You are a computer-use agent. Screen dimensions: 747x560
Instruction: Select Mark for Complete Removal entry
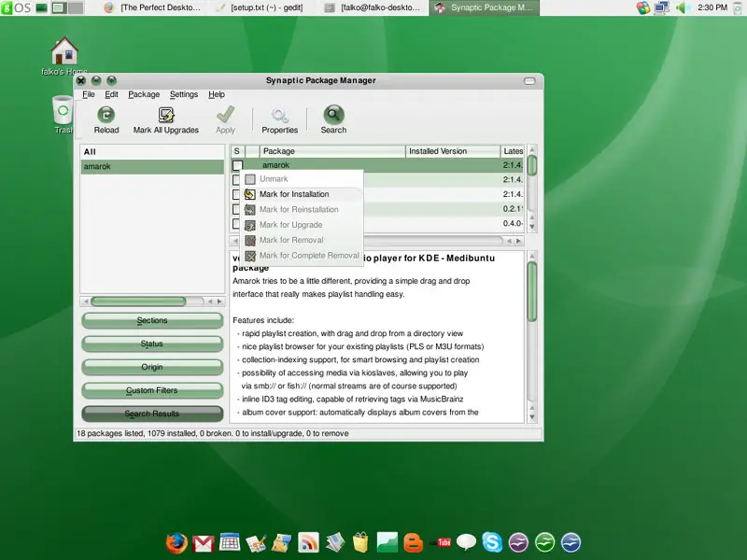302,255
